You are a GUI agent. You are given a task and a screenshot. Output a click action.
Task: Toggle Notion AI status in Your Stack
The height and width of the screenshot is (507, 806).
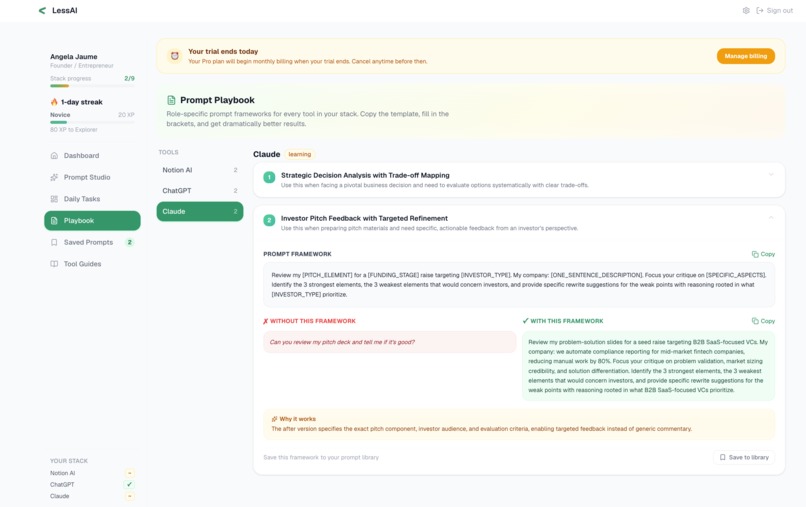[x=130, y=473]
